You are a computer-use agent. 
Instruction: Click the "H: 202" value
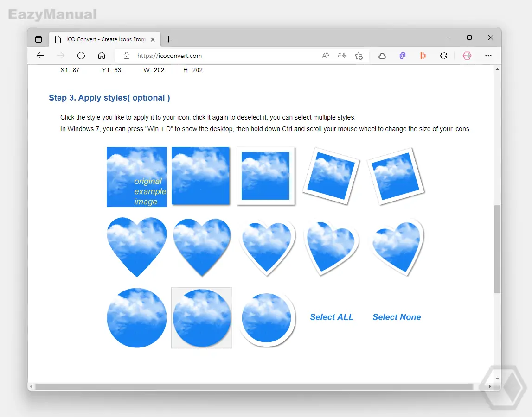[x=192, y=70]
